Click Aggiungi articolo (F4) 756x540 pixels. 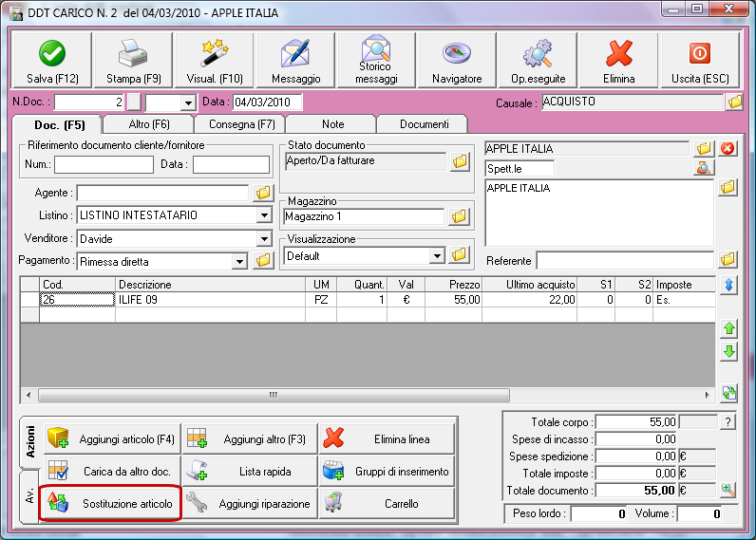click(x=112, y=438)
